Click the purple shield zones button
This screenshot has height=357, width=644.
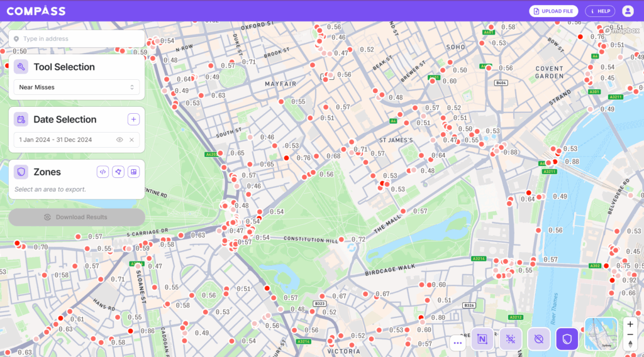[567, 339]
